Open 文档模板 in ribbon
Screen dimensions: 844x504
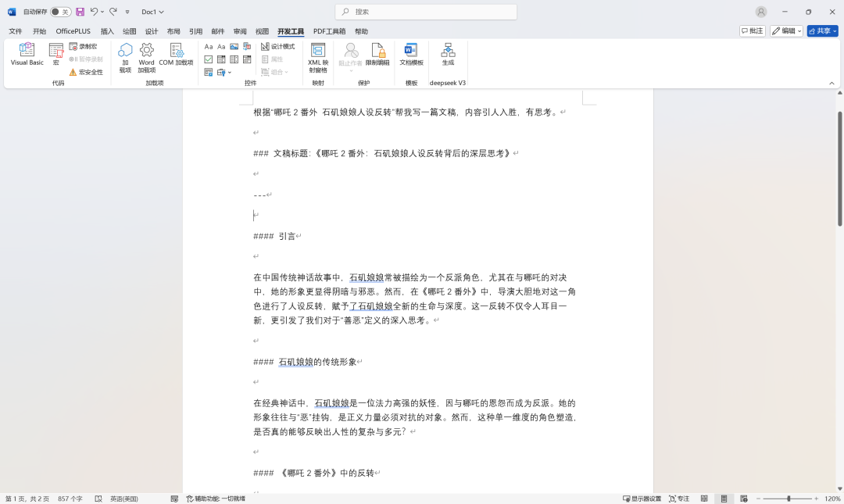(411, 54)
